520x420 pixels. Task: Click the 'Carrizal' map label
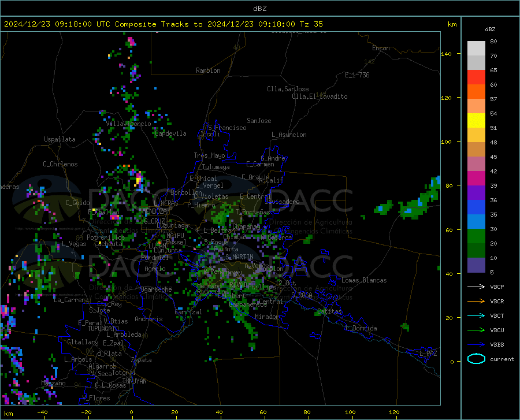tap(188, 312)
